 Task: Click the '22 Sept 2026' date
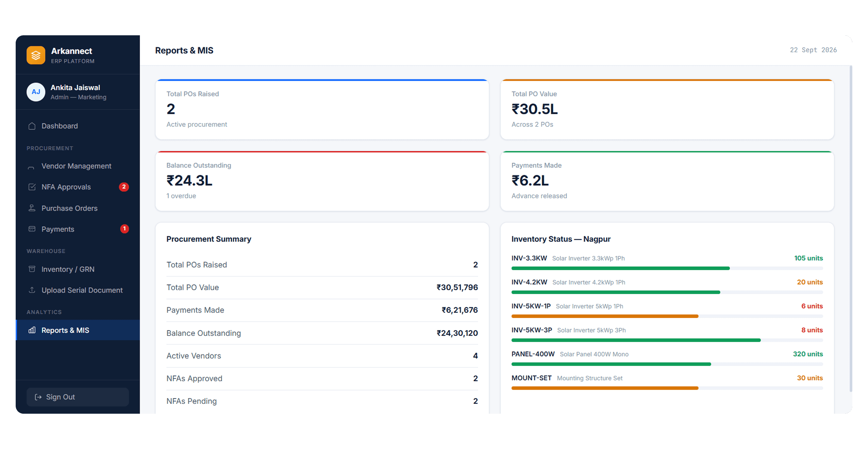(x=813, y=50)
